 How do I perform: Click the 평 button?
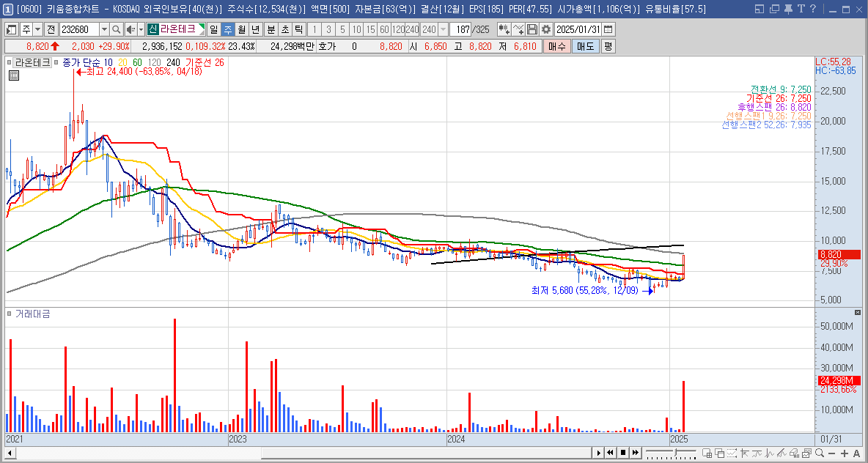608,46
